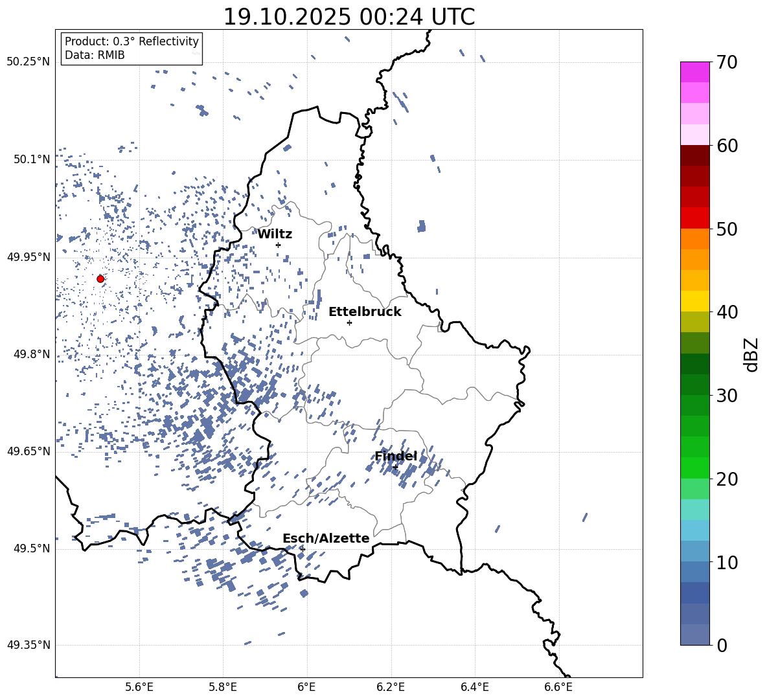The image size is (767, 700).
Task: Click the Esch/Alzette city label
Action: click(326, 538)
